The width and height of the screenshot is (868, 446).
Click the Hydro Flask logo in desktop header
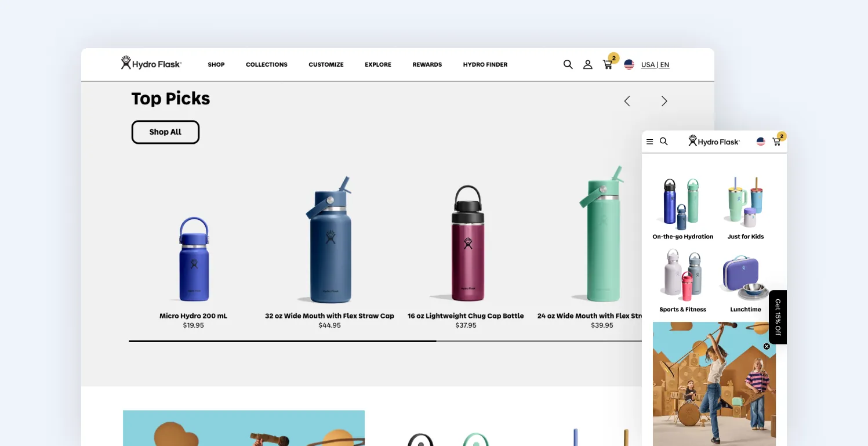(x=151, y=63)
